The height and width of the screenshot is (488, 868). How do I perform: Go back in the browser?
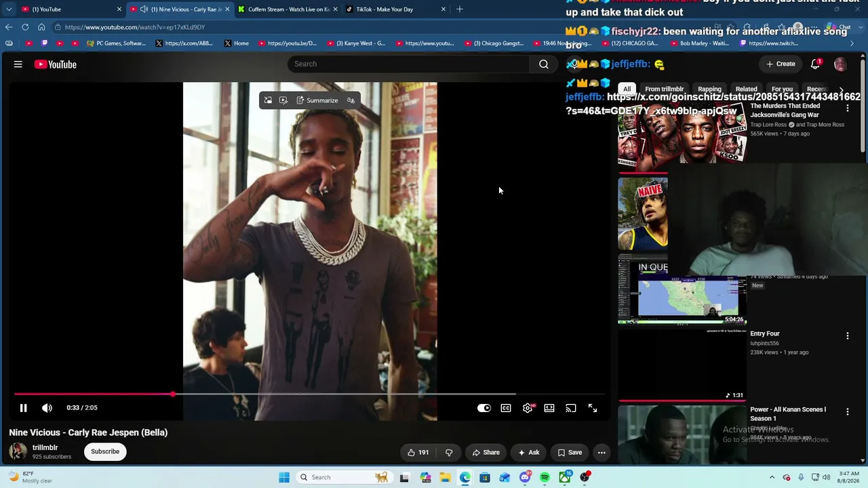tap(9, 27)
